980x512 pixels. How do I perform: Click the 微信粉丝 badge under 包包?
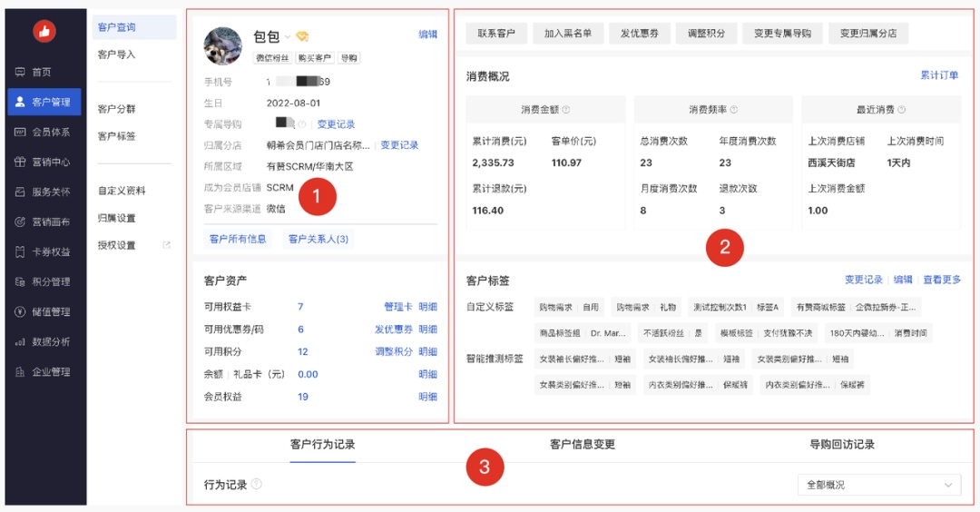[272, 57]
